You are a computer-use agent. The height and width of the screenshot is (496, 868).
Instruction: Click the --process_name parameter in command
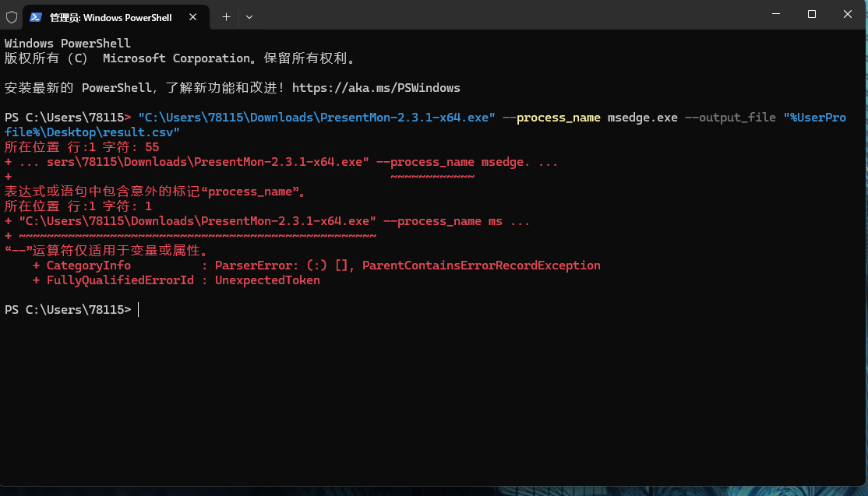(x=552, y=118)
